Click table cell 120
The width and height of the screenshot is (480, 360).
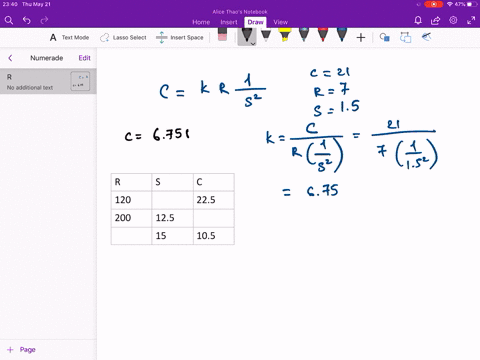coord(131,200)
